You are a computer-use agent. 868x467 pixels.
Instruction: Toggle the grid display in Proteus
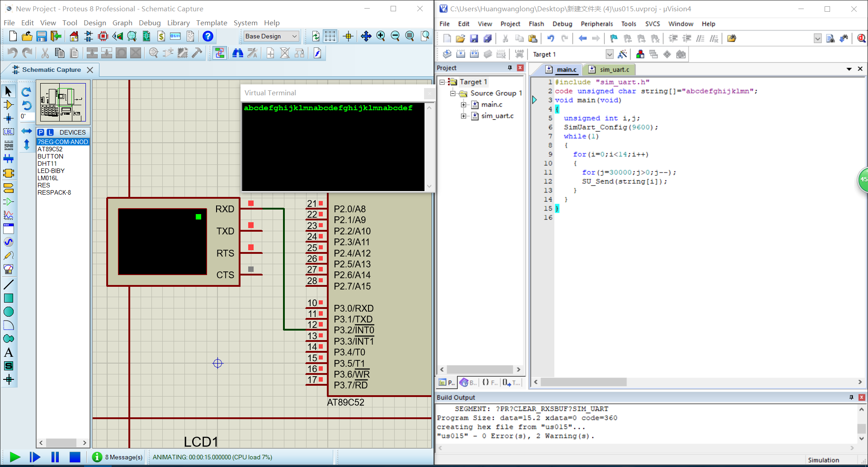pyautogui.click(x=330, y=36)
